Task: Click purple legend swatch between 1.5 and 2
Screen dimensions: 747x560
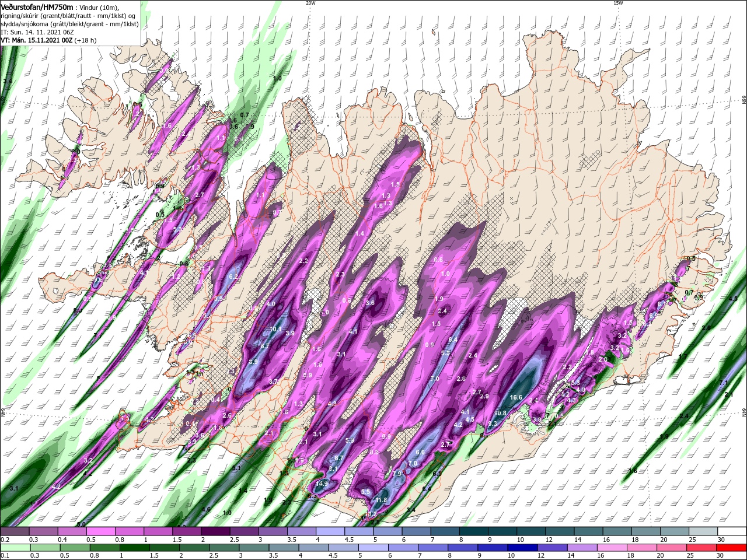Action: (187, 531)
